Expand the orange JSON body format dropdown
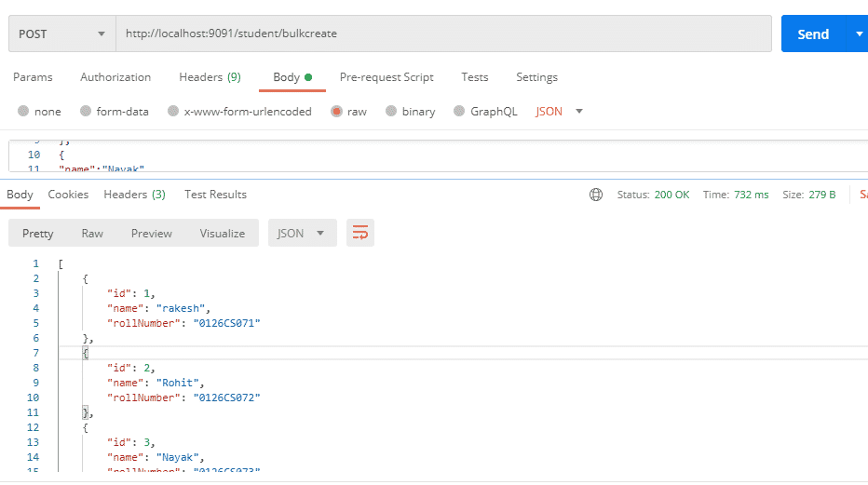The width and height of the screenshot is (868, 485). click(560, 112)
